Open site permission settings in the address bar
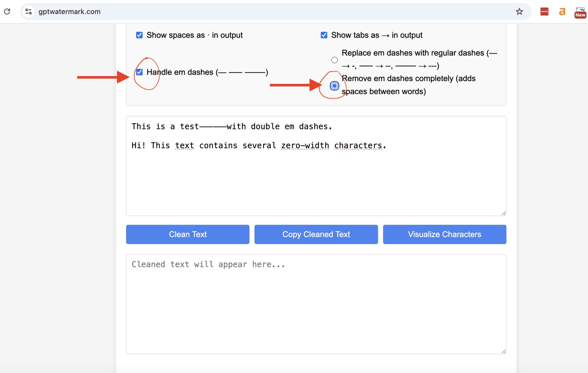 click(x=28, y=11)
